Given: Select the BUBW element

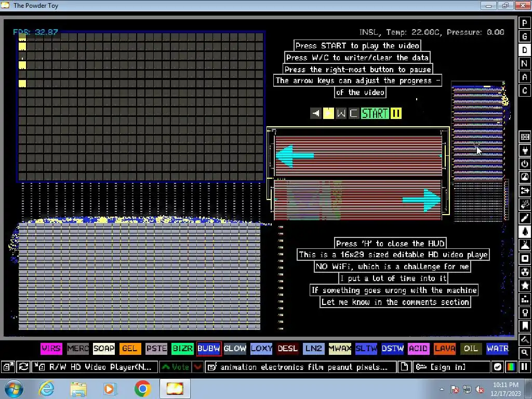Looking at the screenshot, I should coord(209,349).
